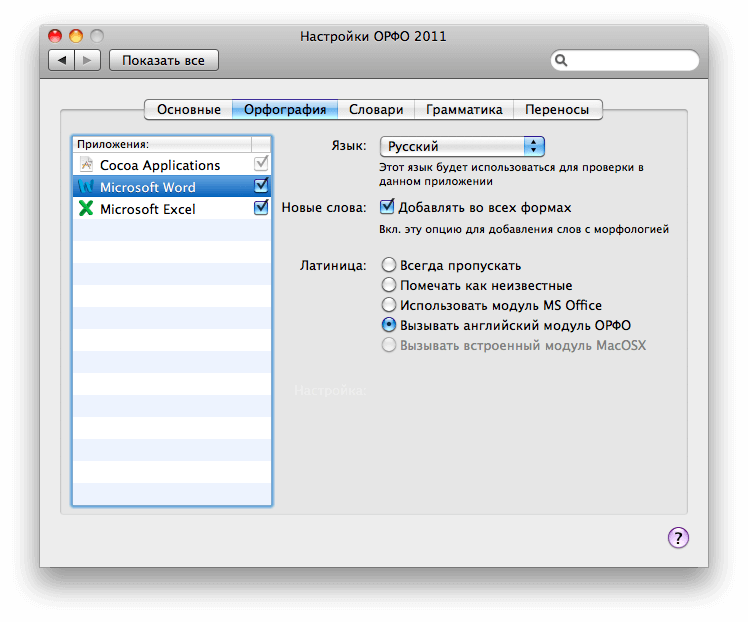Open help with the question mark button

678,538
